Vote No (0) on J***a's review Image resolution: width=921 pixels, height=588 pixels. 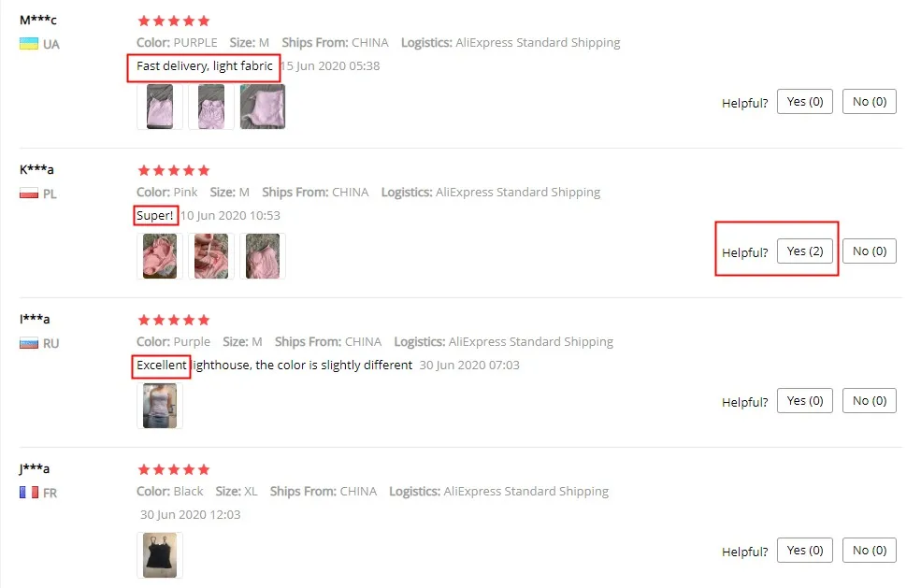(870, 551)
